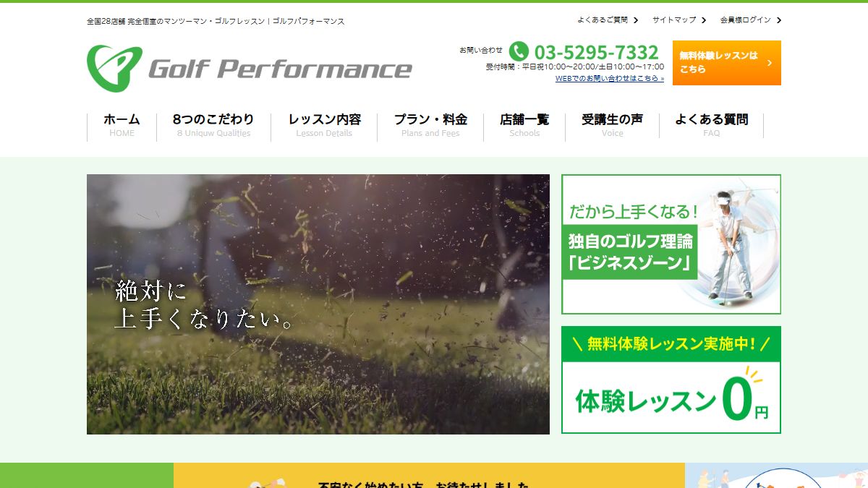
Task: Click the 絶対に上手くなりたい hero image
Action: (x=318, y=304)
